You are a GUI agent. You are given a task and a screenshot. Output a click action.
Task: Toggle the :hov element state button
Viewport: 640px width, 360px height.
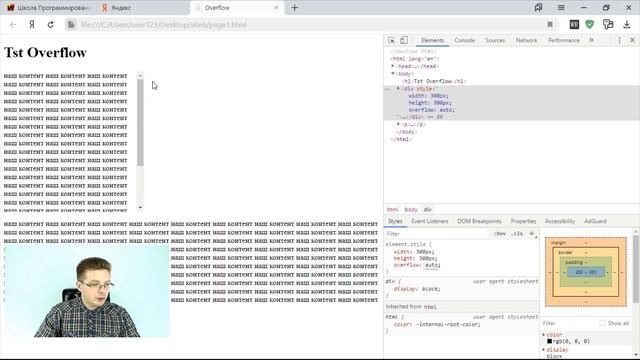pos(500,234)
